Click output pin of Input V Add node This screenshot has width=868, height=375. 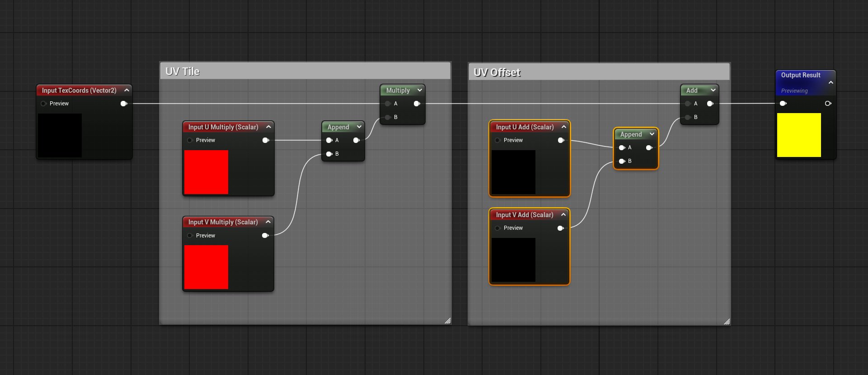click(x=561, y=228)
